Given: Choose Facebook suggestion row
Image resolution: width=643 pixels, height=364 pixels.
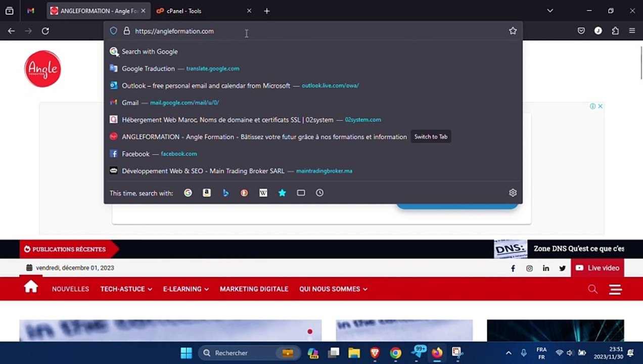Looking at the screenshot, I should 313,154.
